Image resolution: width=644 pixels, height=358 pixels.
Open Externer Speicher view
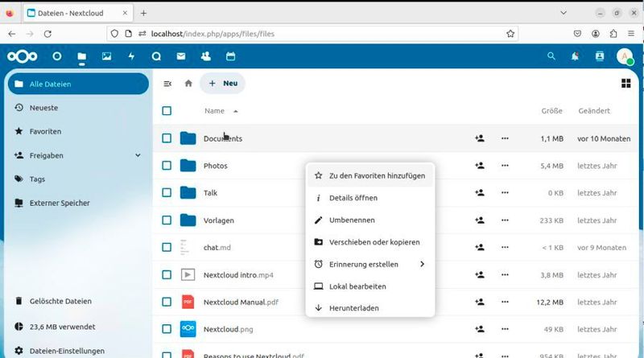click(78, 203)
